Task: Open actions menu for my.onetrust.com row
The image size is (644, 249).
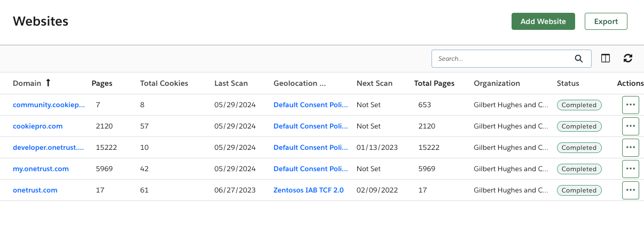Action: tap(630, 169)
